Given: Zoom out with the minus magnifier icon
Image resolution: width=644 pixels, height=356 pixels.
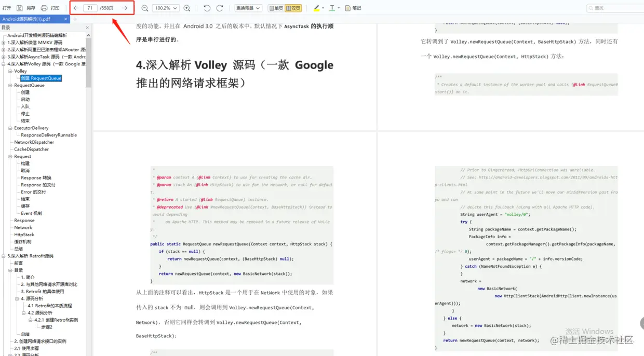Looking at the screenshot, I should 145,8.
